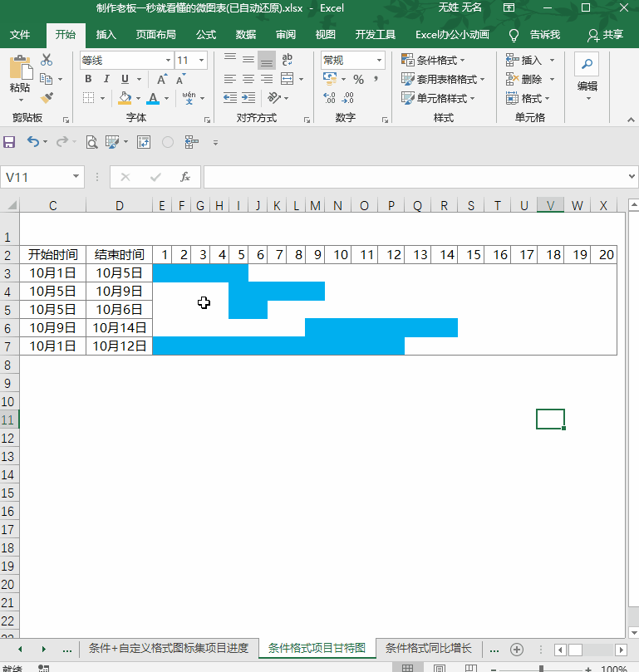Select the Format Painter brush
The height and width of the screenshot is (672, 639).
47,98
